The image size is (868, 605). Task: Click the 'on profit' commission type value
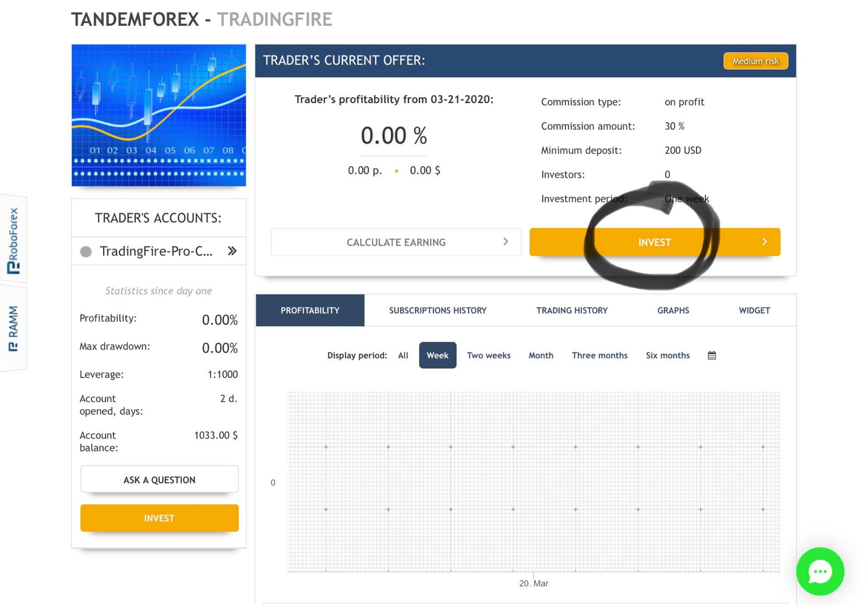click(x=684, y=102)
